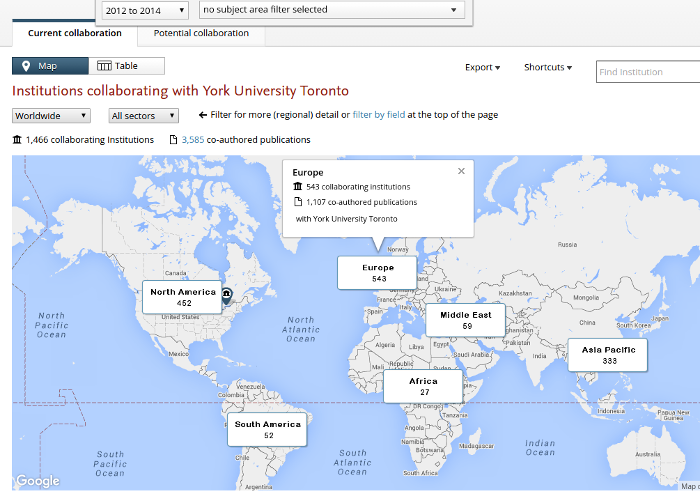Open the subject area filter dropdown
Screen dimensions: 700x503
pyautogui.click(x=331, y=9)
